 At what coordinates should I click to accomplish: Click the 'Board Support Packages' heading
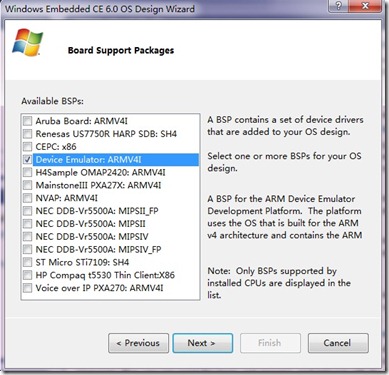click(121, 50)
